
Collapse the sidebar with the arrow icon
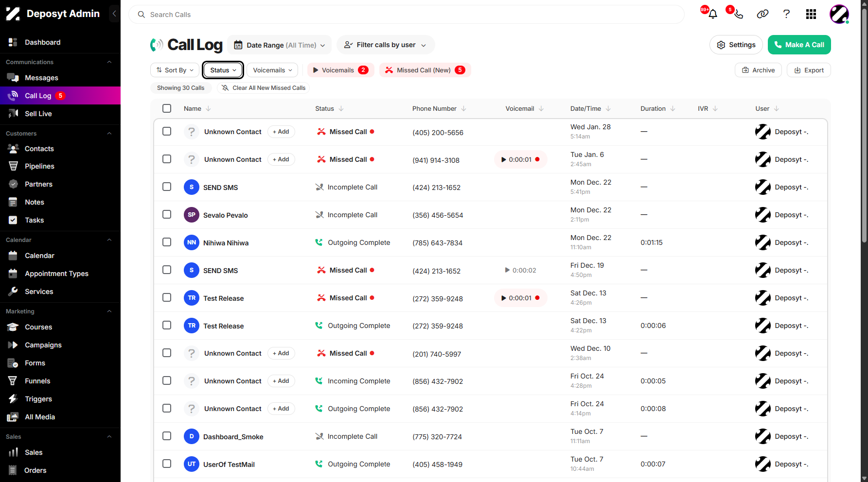coord(114,14)
